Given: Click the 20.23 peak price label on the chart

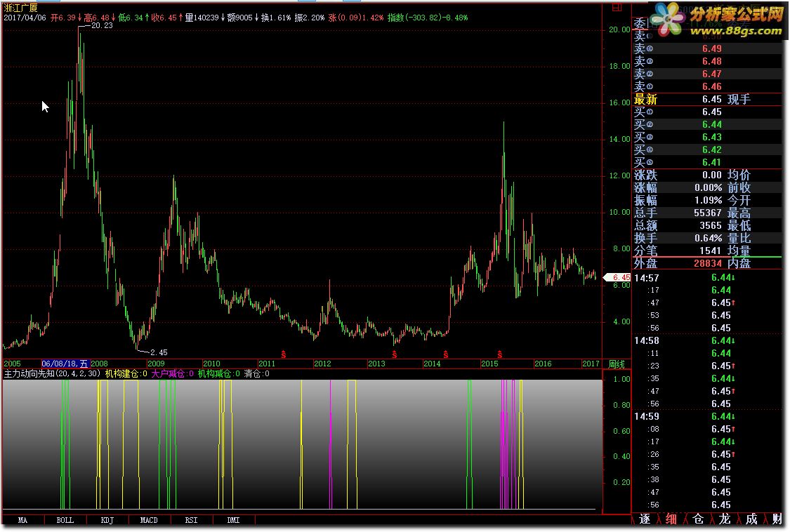Looking at the screenshot, I should tap(102, 25).
